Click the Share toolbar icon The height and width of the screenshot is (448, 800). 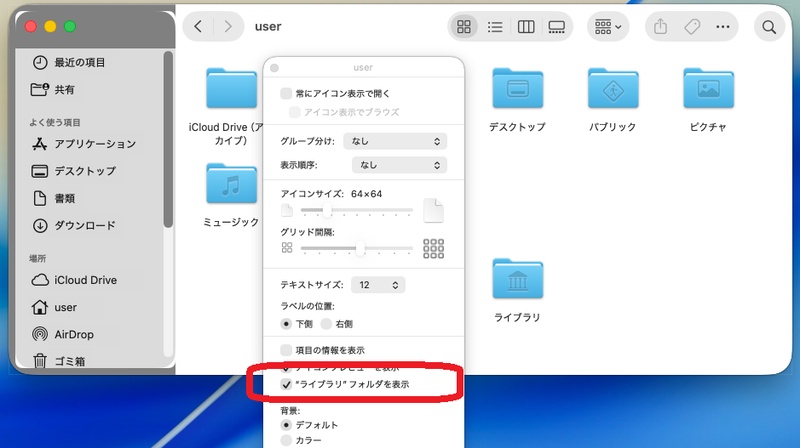click(660, 27)
